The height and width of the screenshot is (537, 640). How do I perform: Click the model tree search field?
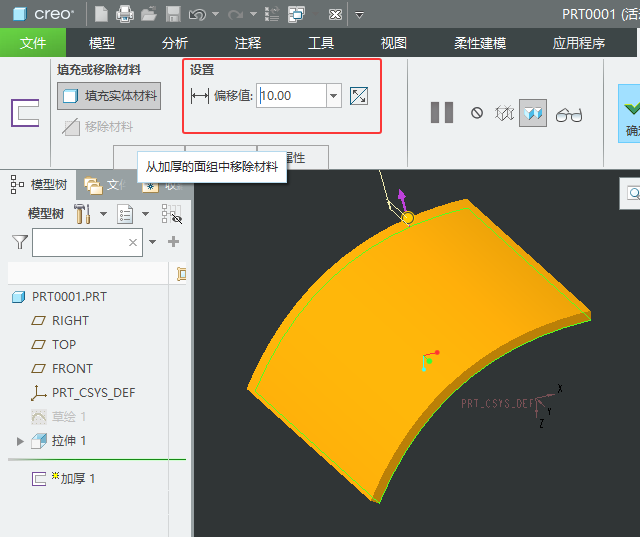coord(87,242)
